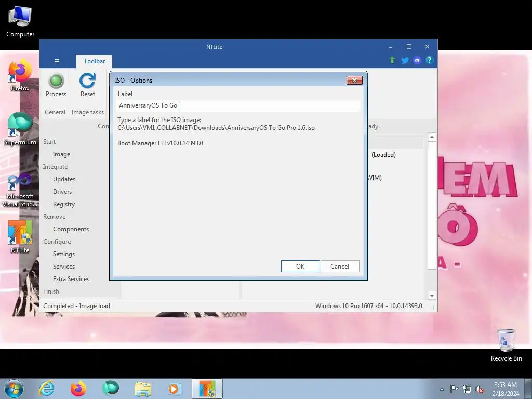The image size is (532, 399).
Task: Open the Settings page in sidebar
Action: pos(64,254)
